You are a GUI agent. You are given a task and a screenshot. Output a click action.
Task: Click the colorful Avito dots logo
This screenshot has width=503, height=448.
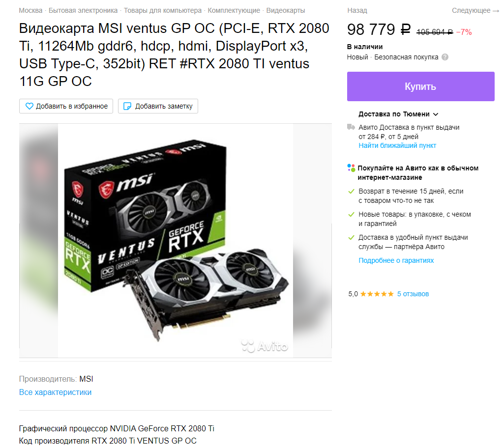[x=351, y=168]
